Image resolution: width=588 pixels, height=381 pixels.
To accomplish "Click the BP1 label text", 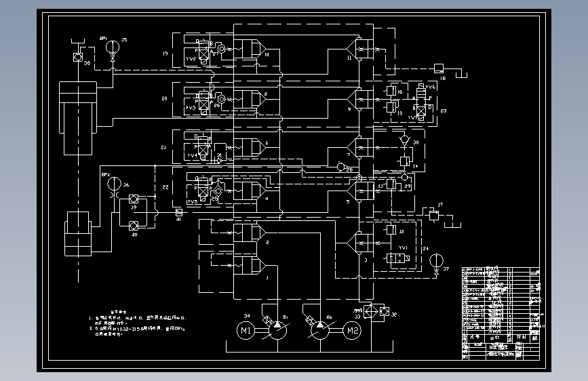I will (103, 38).
